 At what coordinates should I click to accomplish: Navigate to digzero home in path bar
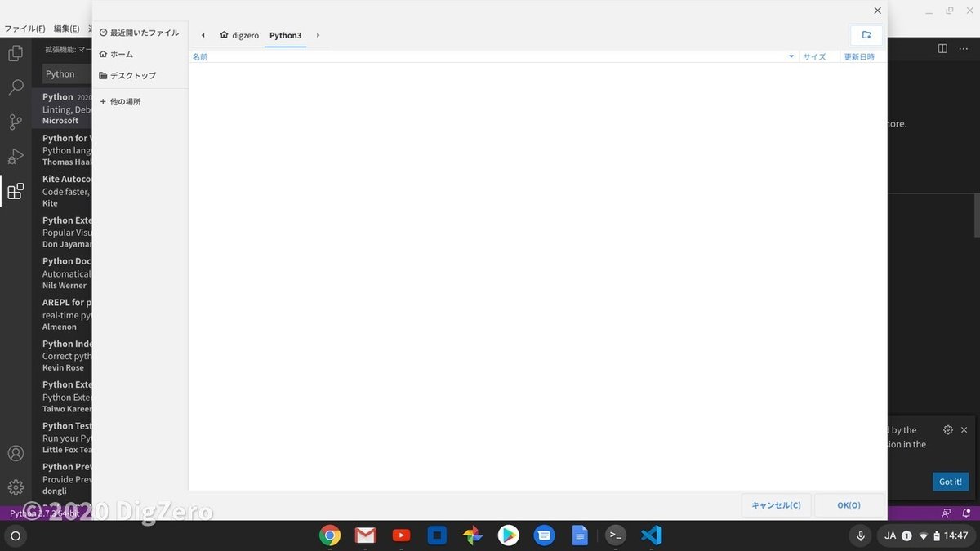tap(239, 35)
